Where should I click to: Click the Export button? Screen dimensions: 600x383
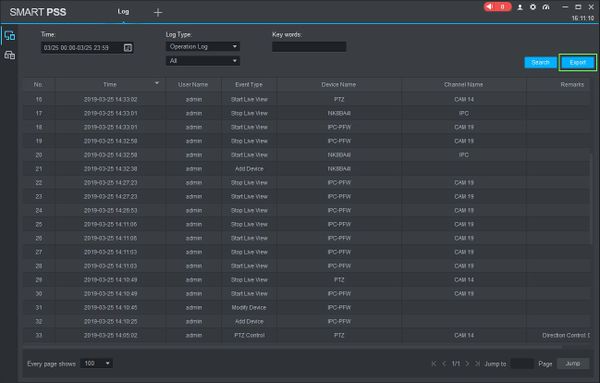(x=578, y=62)
